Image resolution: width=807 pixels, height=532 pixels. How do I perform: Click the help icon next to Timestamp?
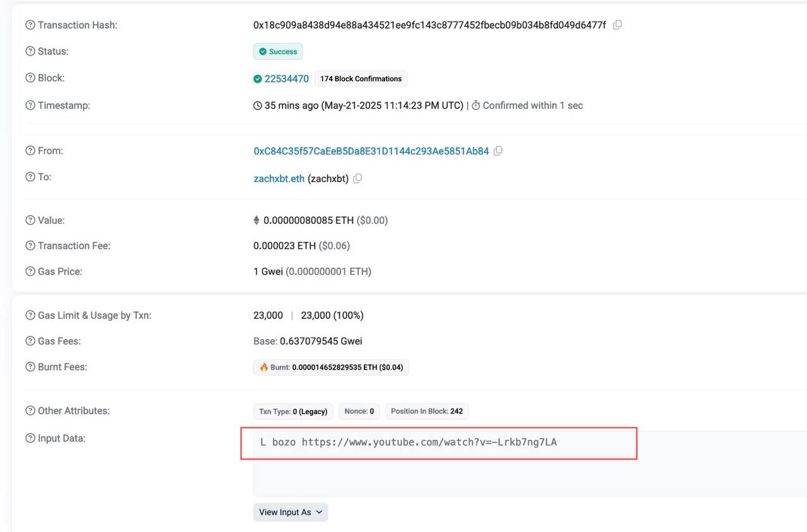click(x=30, y=105)
